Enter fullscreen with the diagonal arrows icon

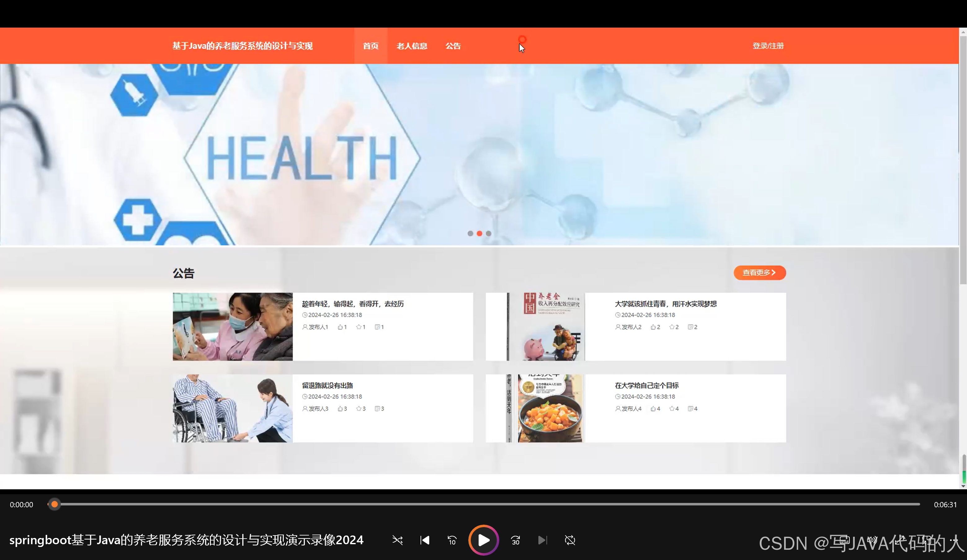[899, 540]
